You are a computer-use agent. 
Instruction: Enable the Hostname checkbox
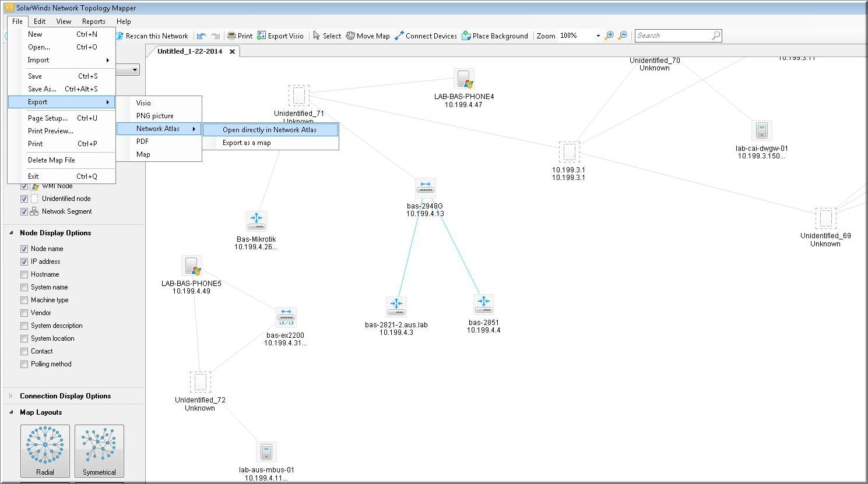click(x=24, y=274)
